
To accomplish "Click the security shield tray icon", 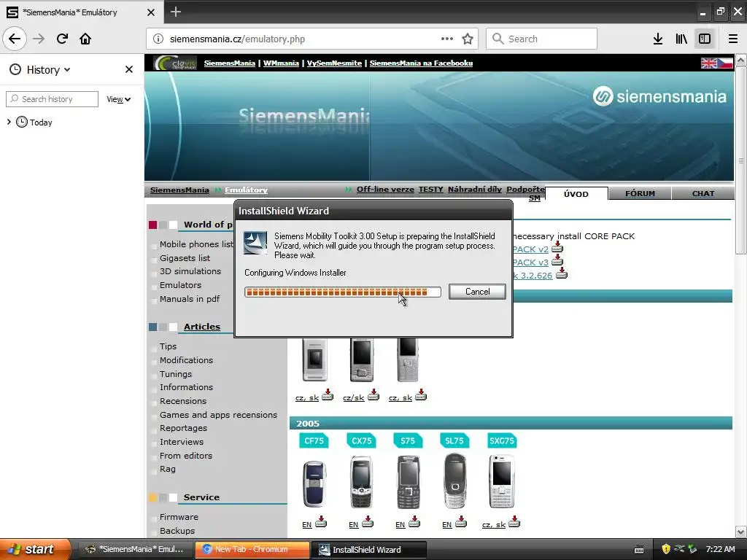I will pos(666,549).
